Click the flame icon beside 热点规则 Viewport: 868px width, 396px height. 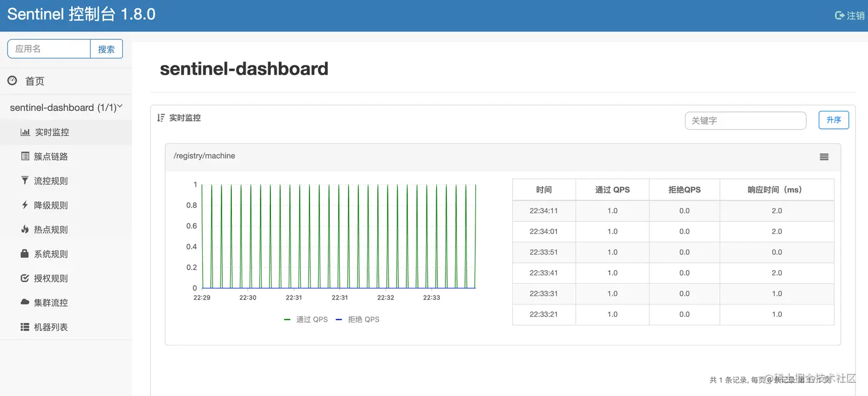(x=25, y=229)
